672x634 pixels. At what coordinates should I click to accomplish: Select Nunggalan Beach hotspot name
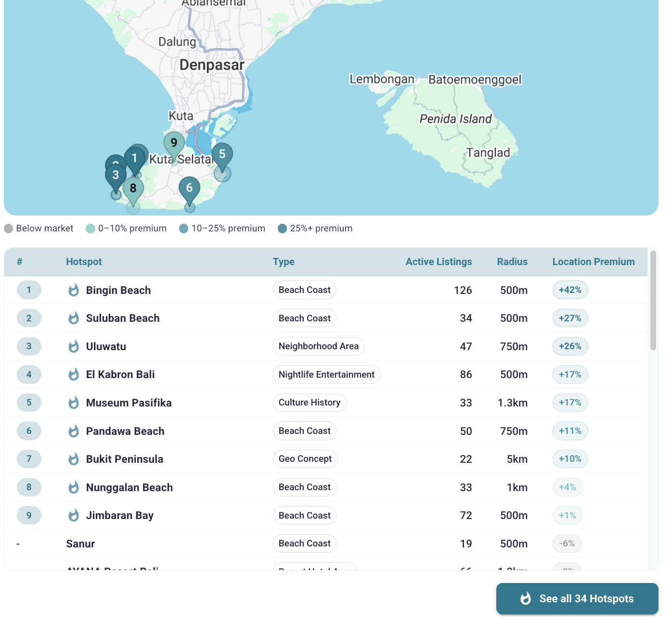click(129, 487)
